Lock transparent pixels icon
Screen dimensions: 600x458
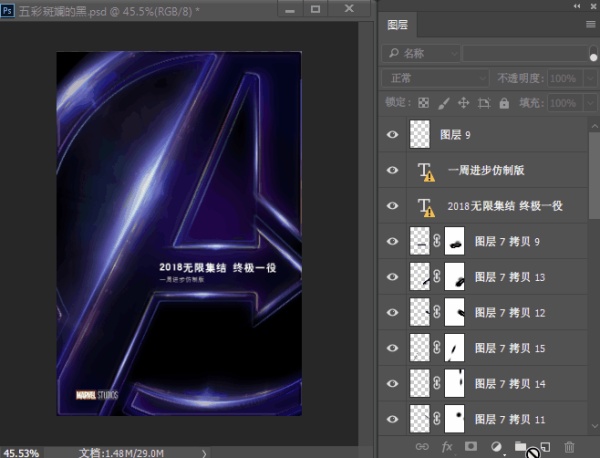pos(423,102)
